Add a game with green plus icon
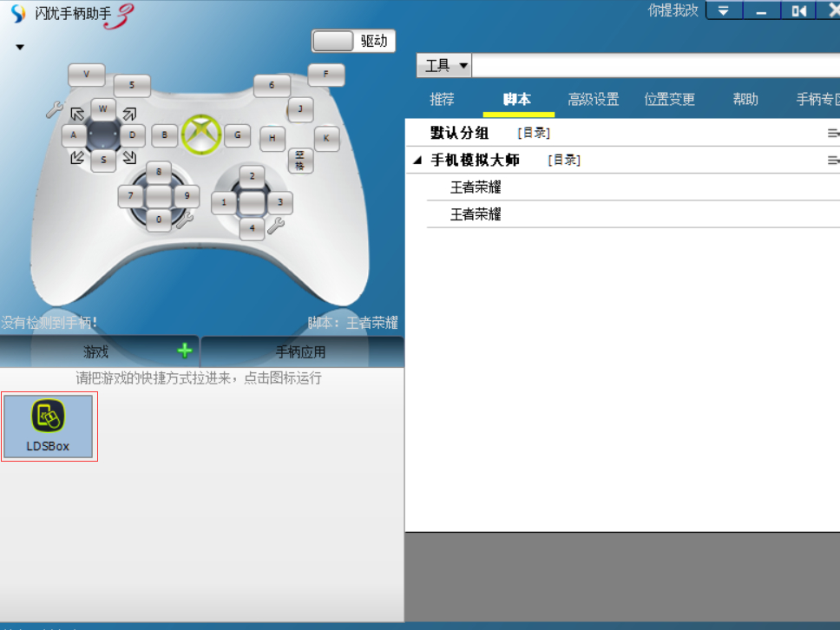 click(185, 351)
